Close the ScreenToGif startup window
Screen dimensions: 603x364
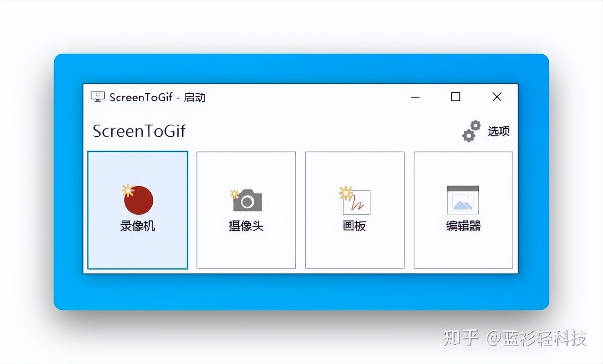tap(497, 97)
